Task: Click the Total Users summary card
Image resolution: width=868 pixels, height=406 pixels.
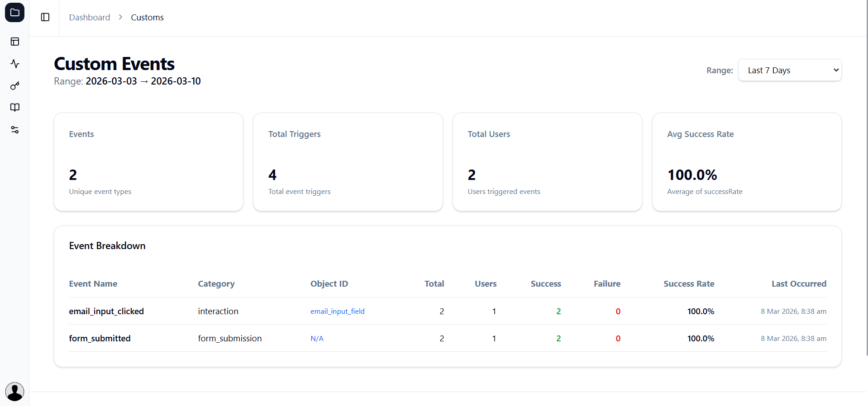Action: [547, 162]
